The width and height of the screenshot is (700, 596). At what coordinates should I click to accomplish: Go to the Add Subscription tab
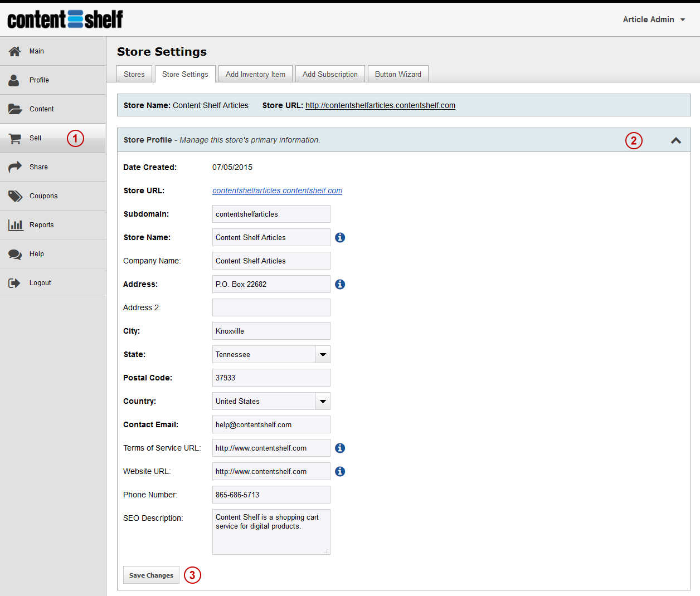(330, 74)
